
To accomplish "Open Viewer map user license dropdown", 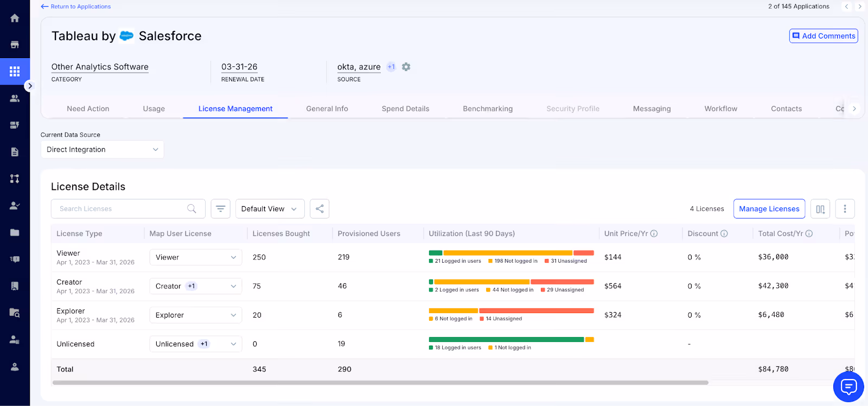I will click(196, 257).
